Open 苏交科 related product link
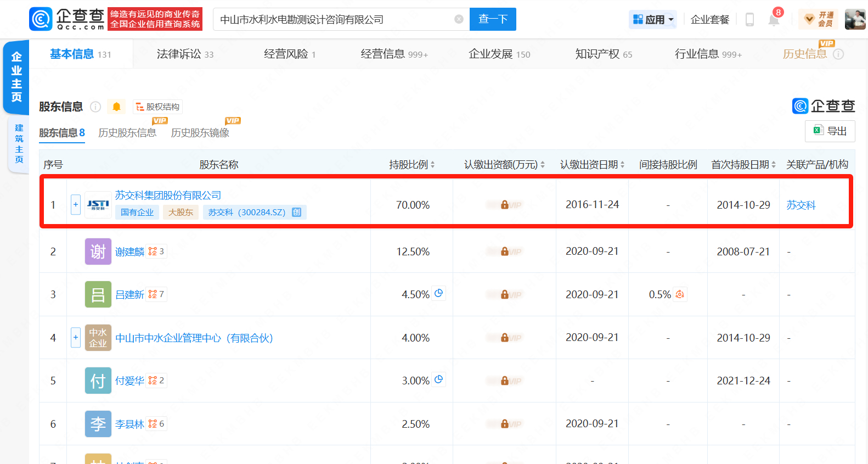The image size is (868, 464). (801, 205)
